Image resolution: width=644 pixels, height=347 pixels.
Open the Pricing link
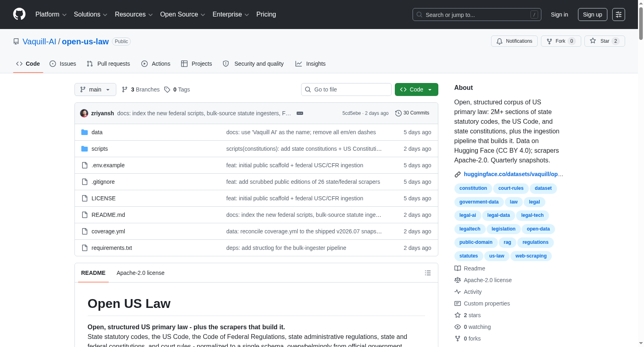click(266, 15)
